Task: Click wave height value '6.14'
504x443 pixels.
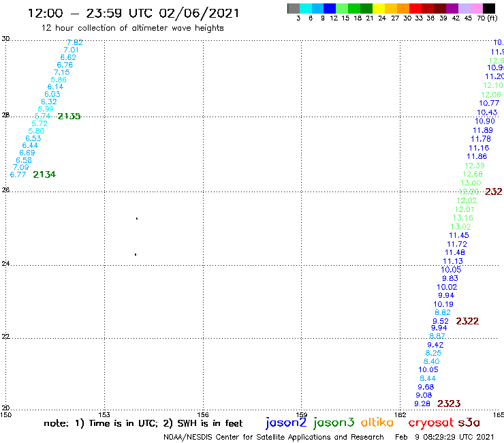Action: [x=55, y=87]
